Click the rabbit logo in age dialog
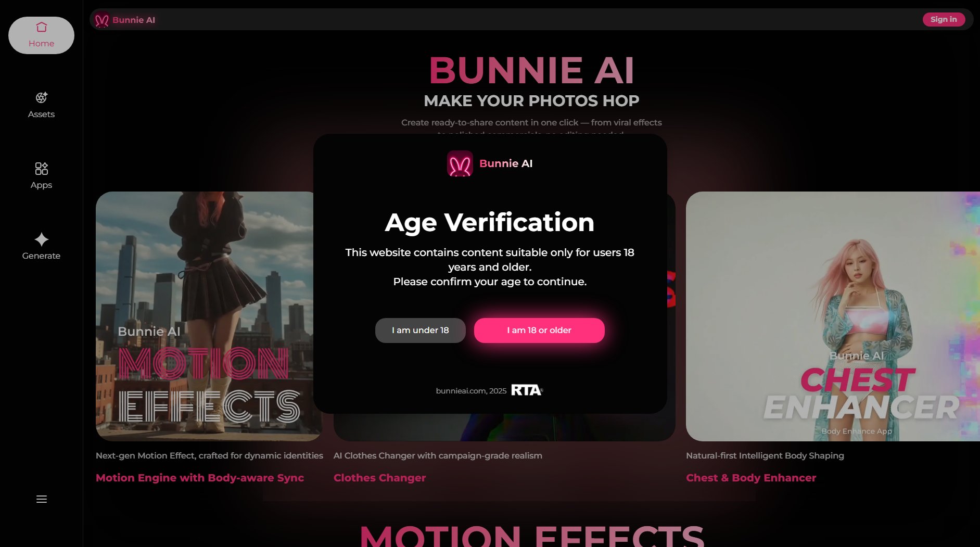Viewport: 980px width, 547px height. (460, 163)
